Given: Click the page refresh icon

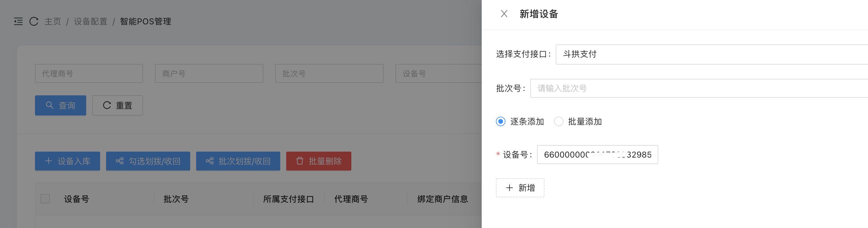Looking at the screenshot, I should tap(34, 22).
